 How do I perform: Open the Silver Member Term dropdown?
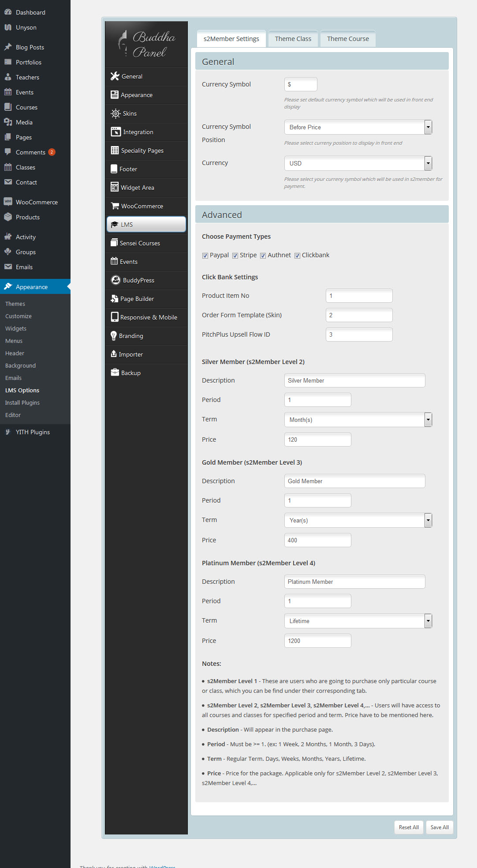click(x=358, y=420)
